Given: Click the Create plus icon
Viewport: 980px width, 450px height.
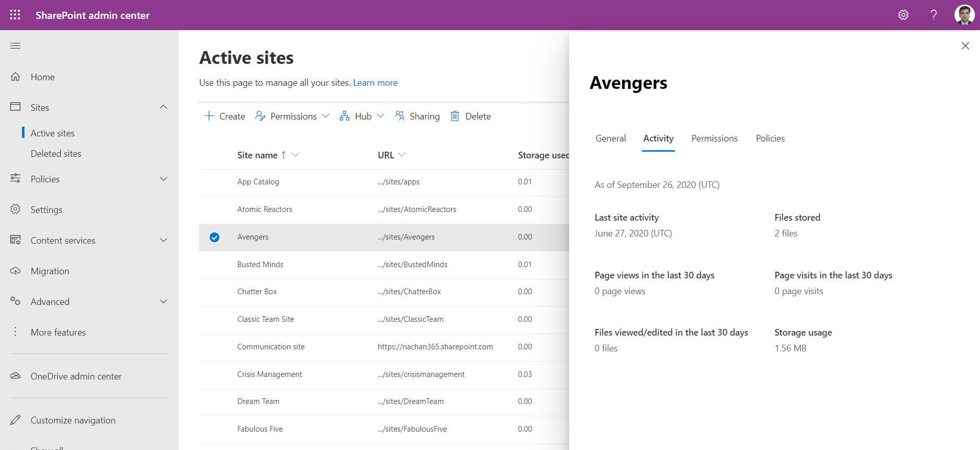Looking at the screenshot, I should tap(209, 116).
